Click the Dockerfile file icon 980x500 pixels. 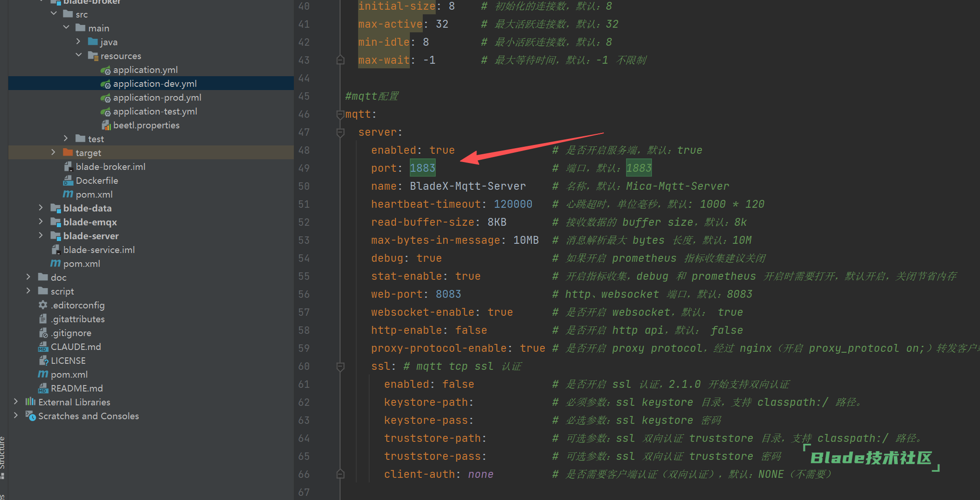[x=68, y=181]
